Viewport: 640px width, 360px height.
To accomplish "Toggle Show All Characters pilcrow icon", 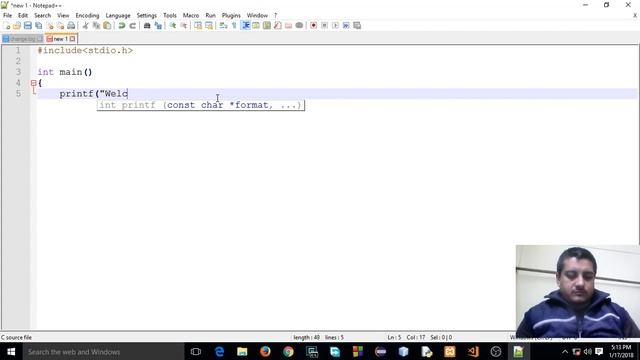I will (234, 26).
